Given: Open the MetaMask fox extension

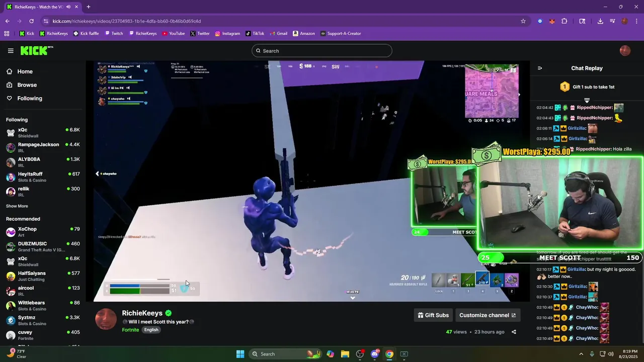Looking at the screenshot, I should pos(552,21).
